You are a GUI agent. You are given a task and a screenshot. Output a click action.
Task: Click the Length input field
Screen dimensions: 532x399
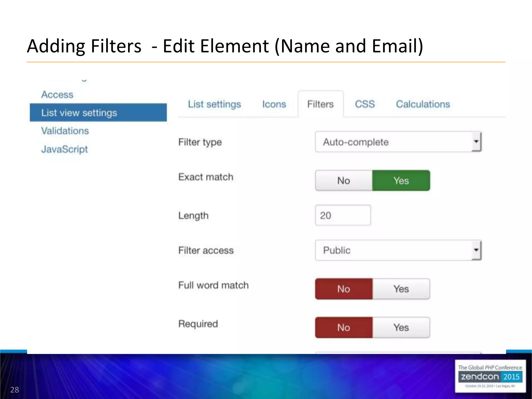[343, 215]
